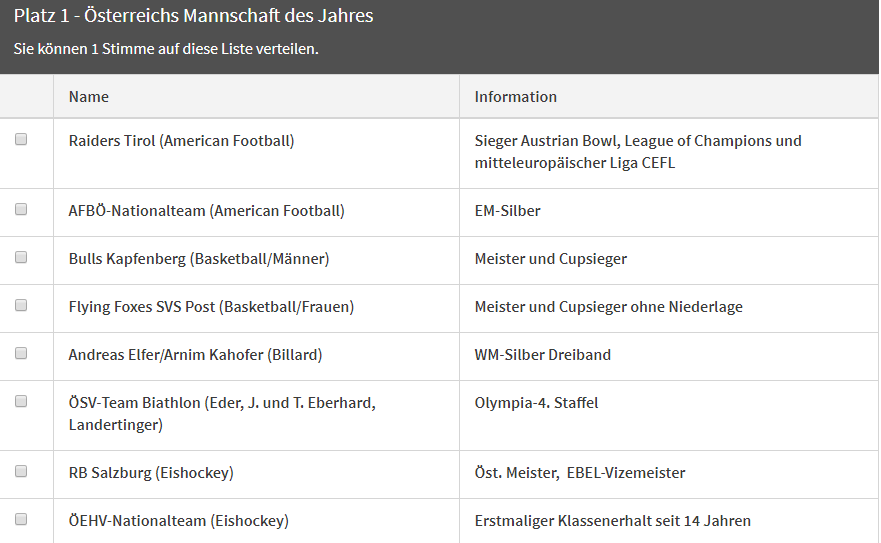The height and width of the screenshot is (543, 881).
Task: Tick the Andreas Elfer/Arnim Kahofer checkbox
Action: 21,353
